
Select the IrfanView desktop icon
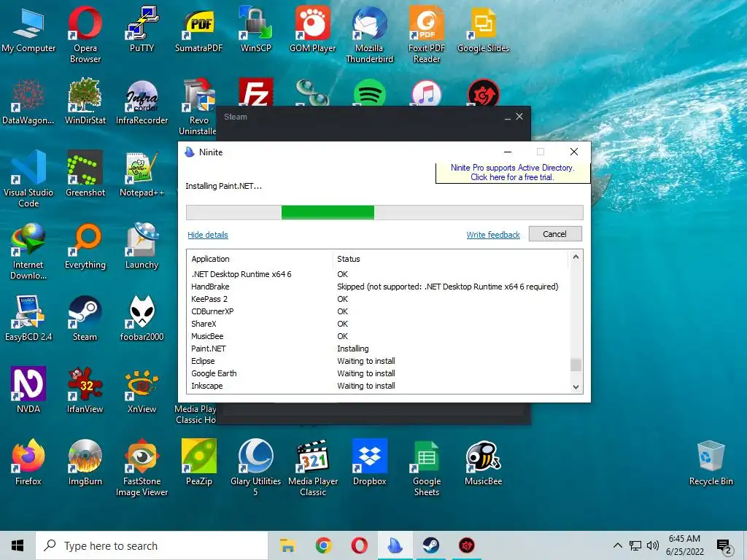pos(85,391)
